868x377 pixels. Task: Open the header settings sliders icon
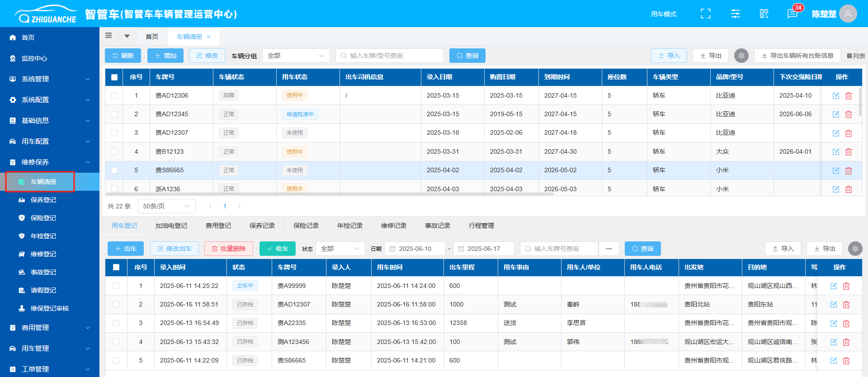[x=736, y=14]
